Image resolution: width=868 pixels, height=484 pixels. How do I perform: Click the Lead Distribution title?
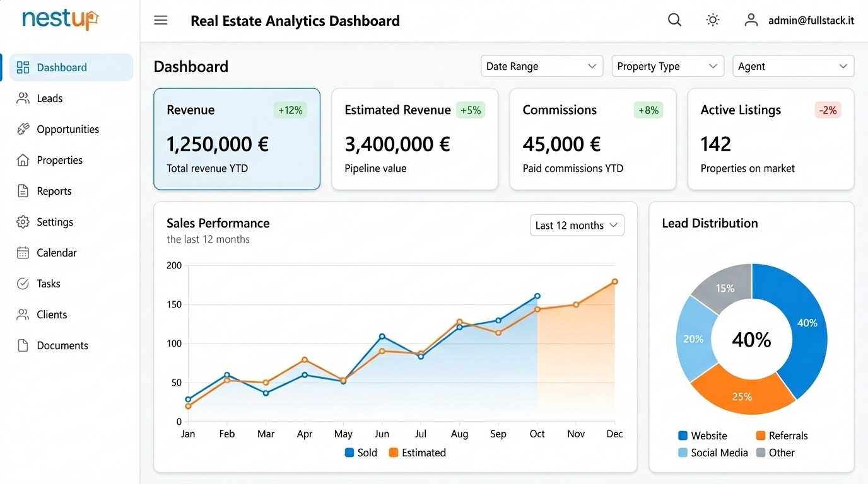(x=710, y=223)
